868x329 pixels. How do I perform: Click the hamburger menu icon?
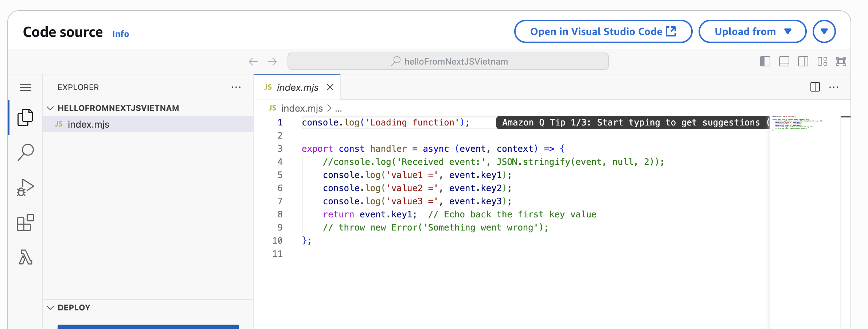coord(25,88)
